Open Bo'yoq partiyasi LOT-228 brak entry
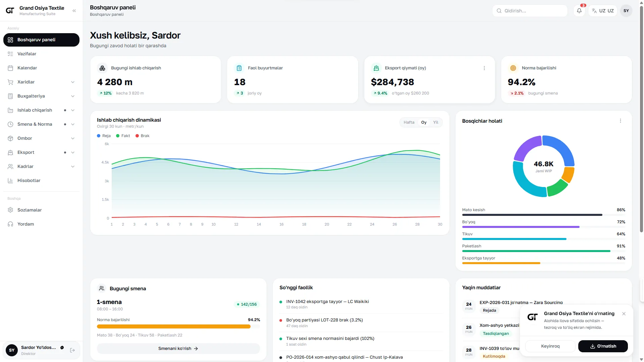 click(x=361, y=323)
